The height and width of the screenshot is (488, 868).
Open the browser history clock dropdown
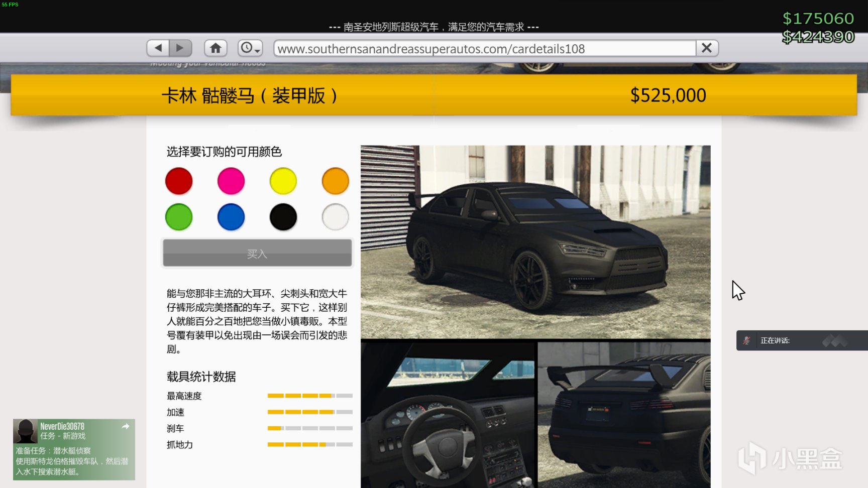click(x=250, y=48)
